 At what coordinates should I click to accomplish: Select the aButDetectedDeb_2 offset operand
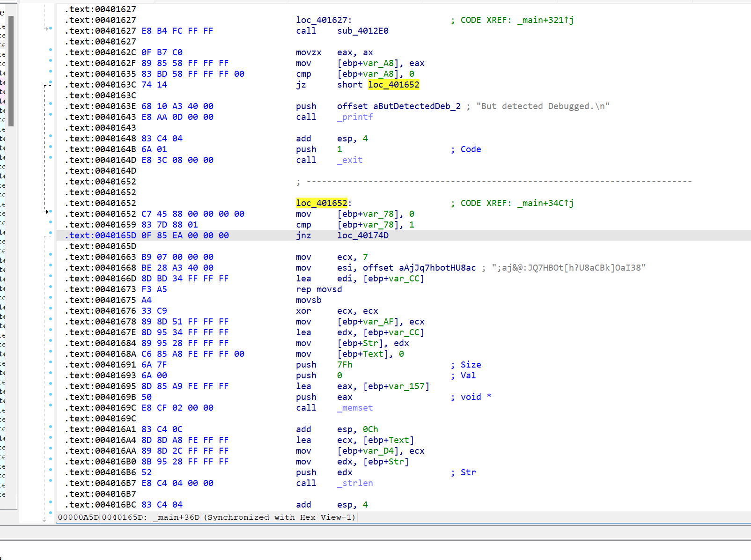(x=417, y=106)
